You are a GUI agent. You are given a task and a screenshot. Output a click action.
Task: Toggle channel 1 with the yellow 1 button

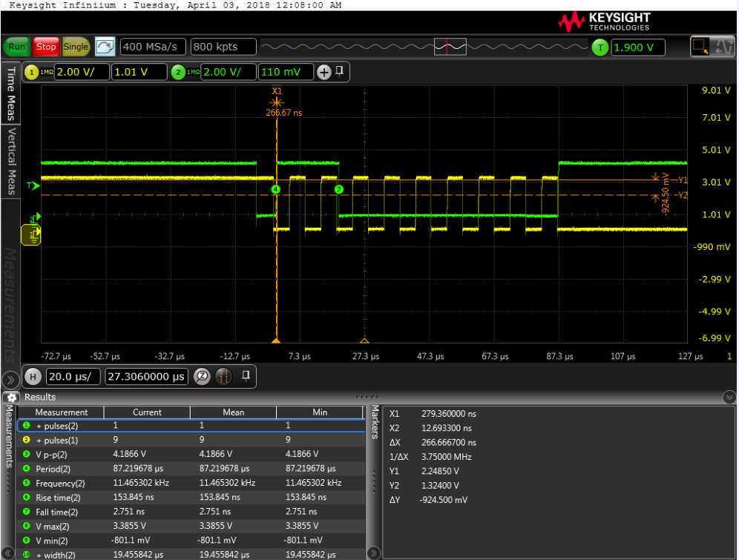[x=30, y=72]
